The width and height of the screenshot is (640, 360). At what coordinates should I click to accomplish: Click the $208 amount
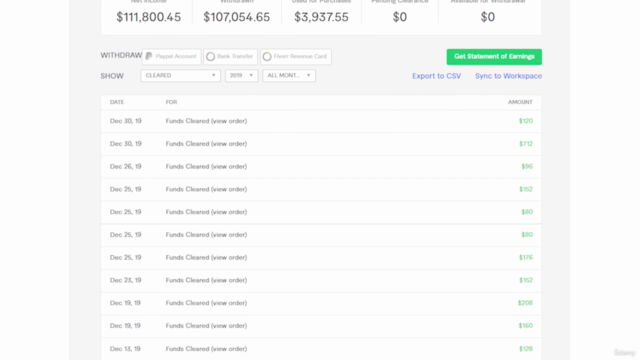tap(525, 303)
